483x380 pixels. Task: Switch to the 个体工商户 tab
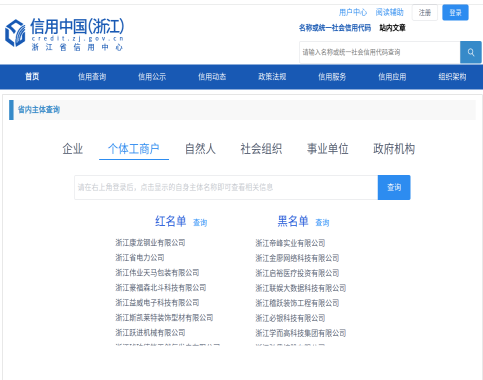tap(134, 149)
